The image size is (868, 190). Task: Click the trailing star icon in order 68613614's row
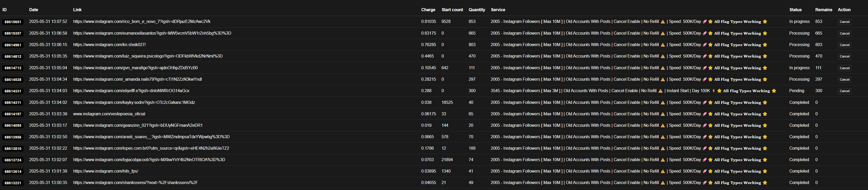coord(765,171)
